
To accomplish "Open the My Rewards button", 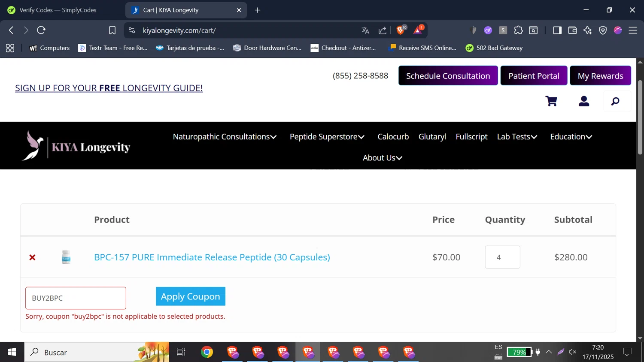I will tap(600, 75).
